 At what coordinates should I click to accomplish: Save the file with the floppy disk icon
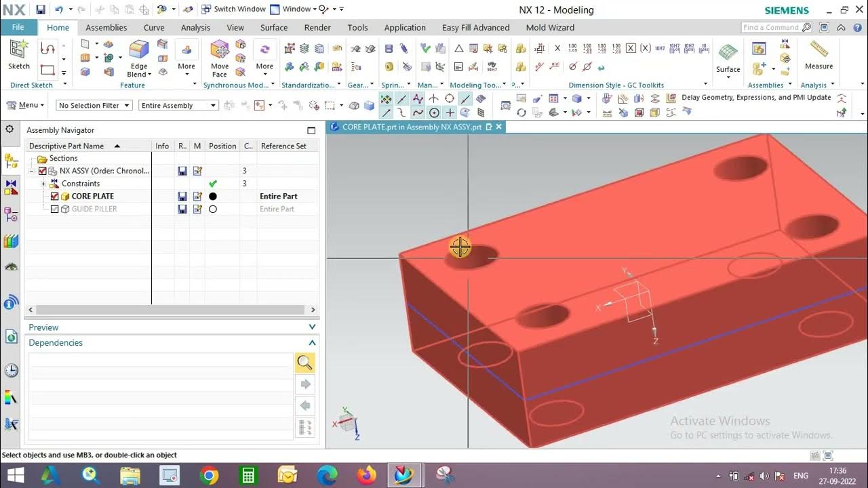41,9
